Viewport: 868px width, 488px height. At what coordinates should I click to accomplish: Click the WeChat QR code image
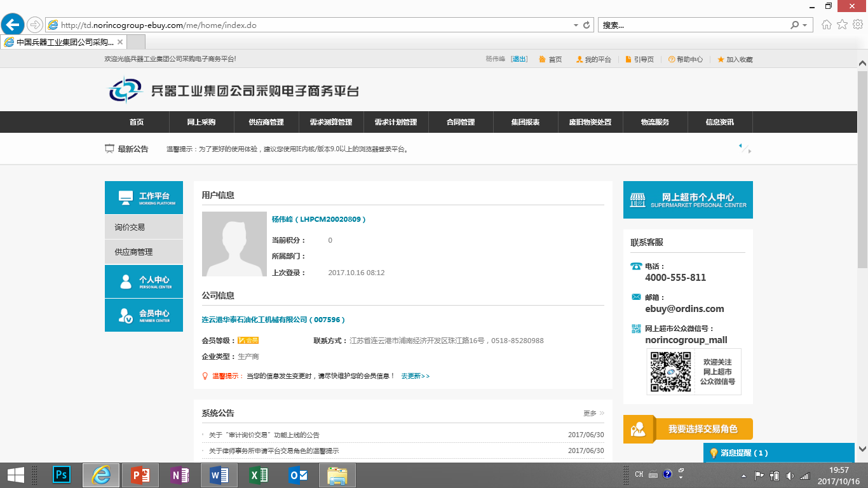tap(670, 372)
